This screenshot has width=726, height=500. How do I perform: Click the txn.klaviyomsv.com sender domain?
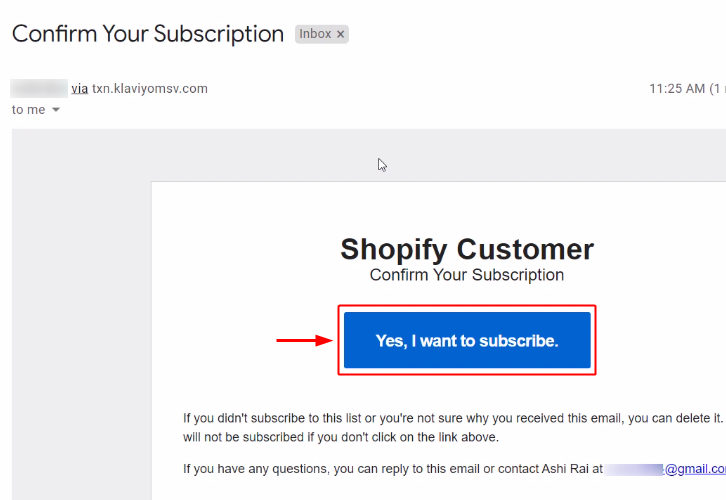click(x=150, y=88)
